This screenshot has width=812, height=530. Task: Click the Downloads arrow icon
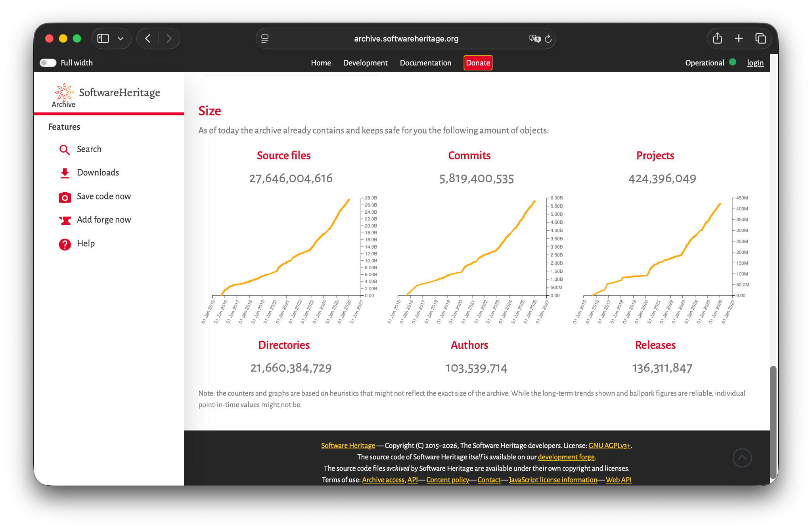tap(65, 173)
